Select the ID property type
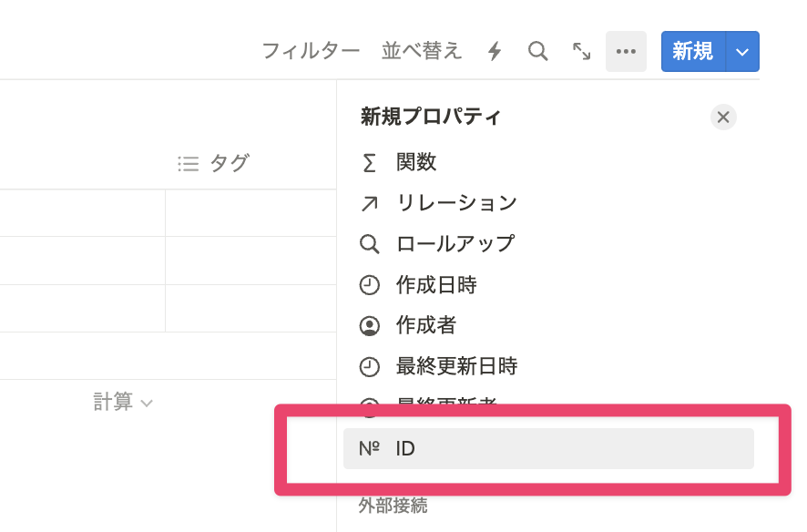The image size is (807, 532). click(x=548, y=449)
